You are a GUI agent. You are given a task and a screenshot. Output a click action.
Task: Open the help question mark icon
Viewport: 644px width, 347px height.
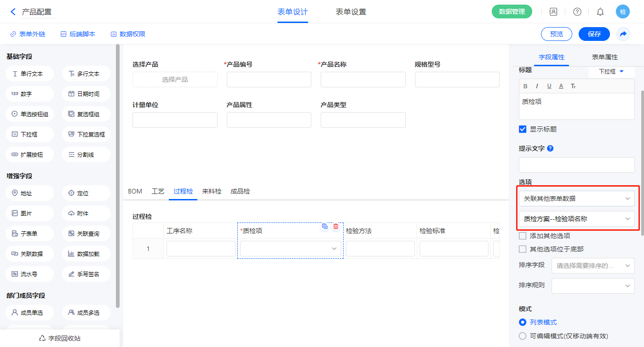[577, 12]
